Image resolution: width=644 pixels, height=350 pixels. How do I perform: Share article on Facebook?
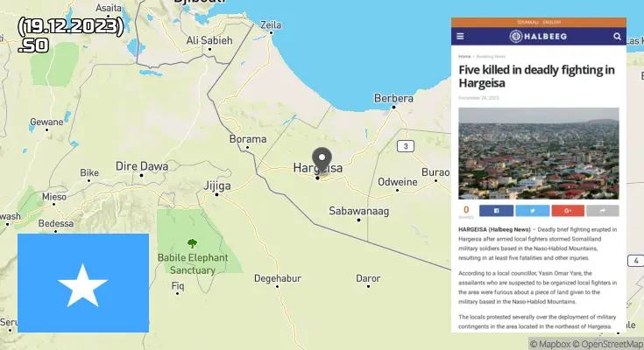click(x=496, y=211)
